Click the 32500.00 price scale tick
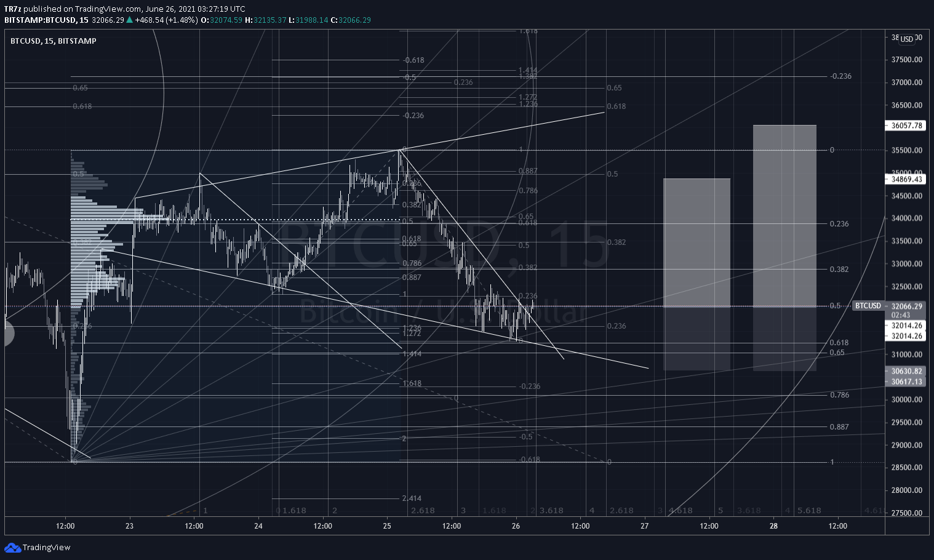Image resolution: width=934 pixels, height=560 pixels. (906, 287)
